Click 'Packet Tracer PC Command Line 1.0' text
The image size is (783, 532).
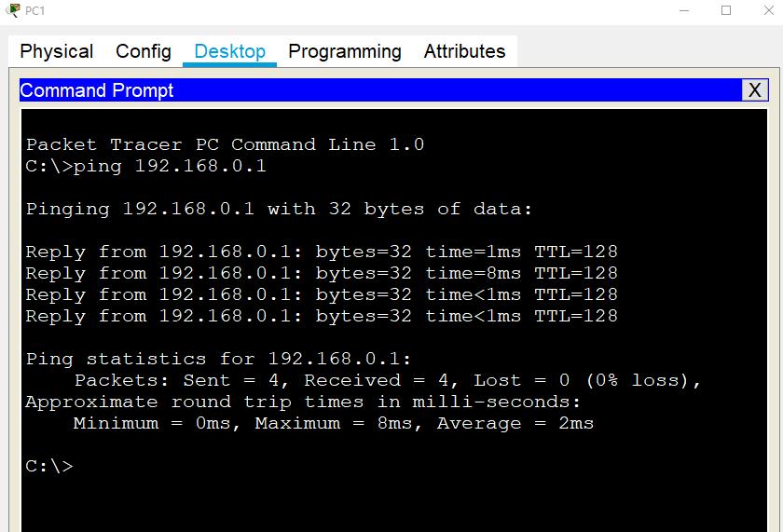226,144
